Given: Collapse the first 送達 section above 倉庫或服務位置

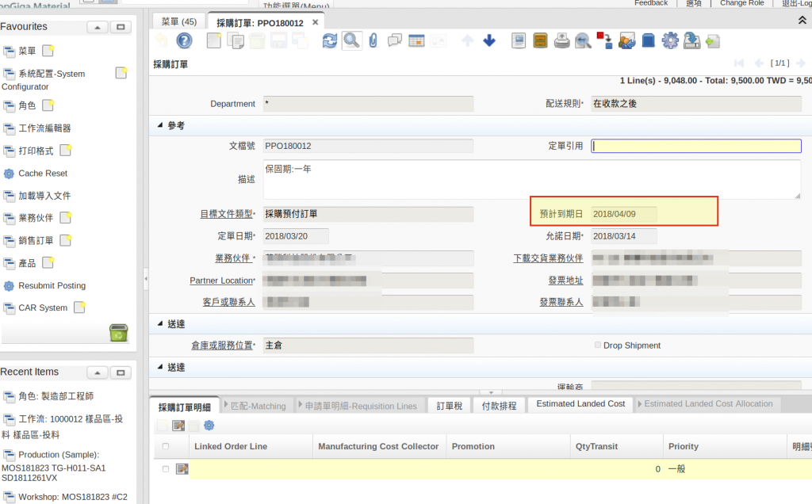Looking at the screenshot, I should coord(160,323).
